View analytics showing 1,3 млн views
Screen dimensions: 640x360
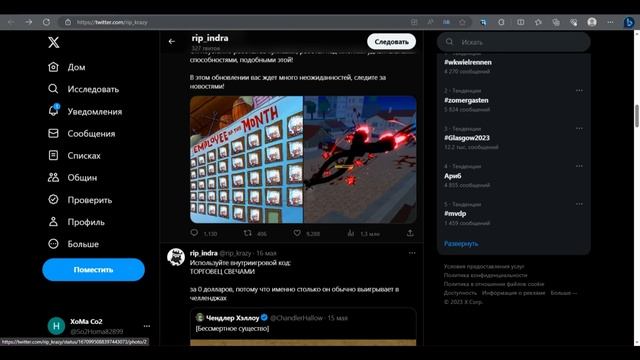click(363, 233)
